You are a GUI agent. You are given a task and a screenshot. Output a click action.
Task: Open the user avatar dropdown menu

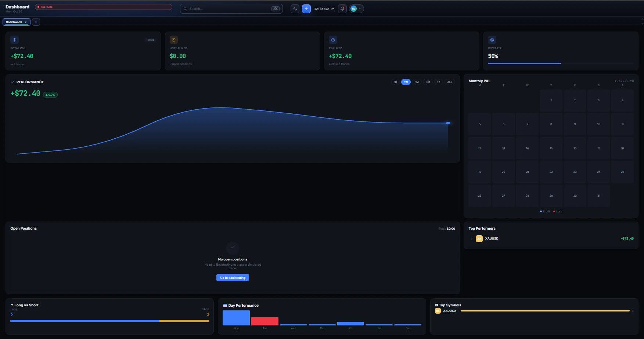356,9
